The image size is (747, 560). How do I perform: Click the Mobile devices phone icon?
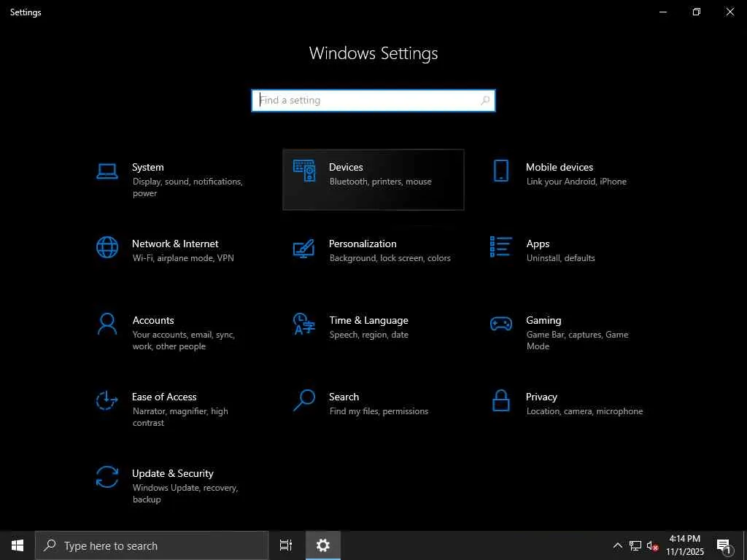point(501,171)
